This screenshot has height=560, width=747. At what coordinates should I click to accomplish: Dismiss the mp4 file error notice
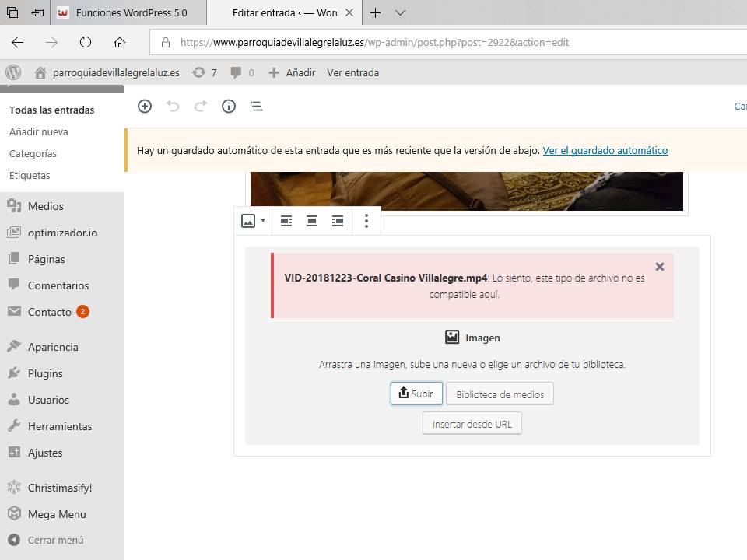pyautogui.click(x=660, y=267)
